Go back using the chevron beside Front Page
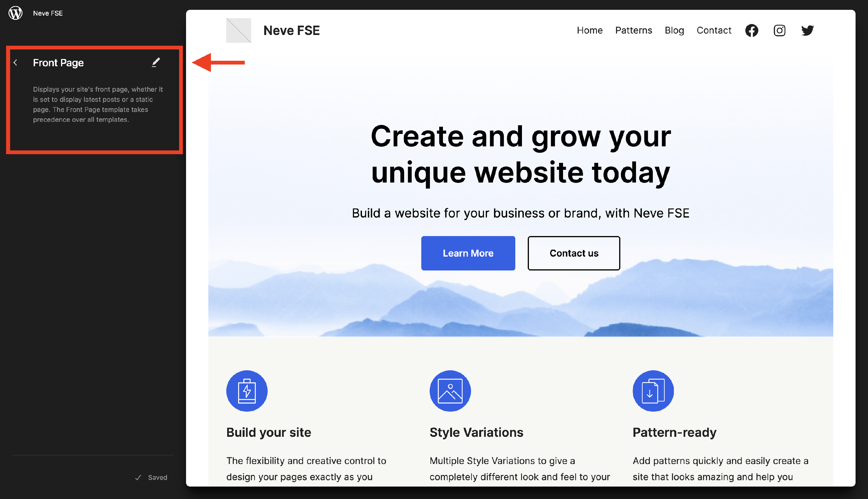This screenshot has width=868, height=499. pos(15,63)
